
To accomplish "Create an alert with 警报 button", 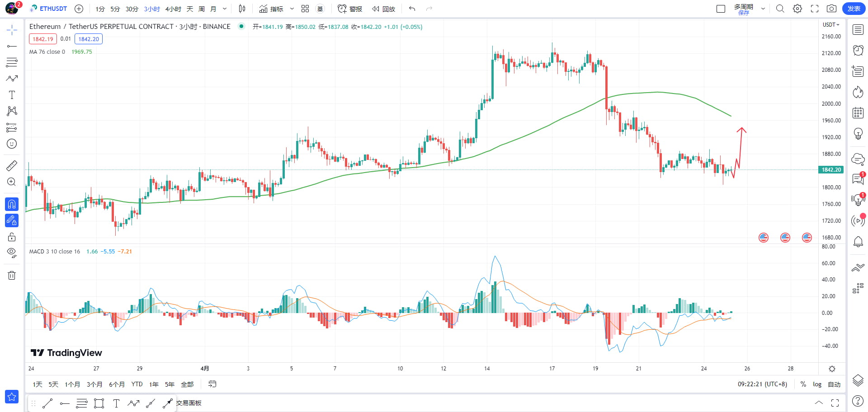I will pyautogui.click(x=350, y=9).
